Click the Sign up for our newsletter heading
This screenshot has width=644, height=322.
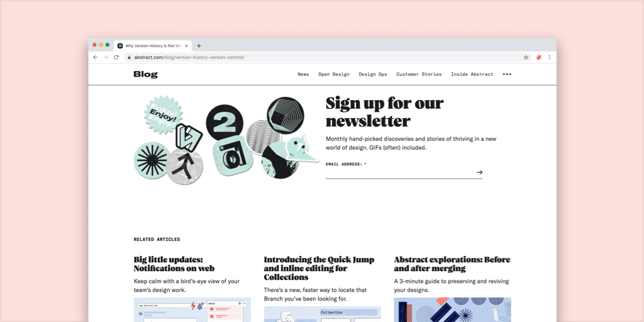click(384, 112)
